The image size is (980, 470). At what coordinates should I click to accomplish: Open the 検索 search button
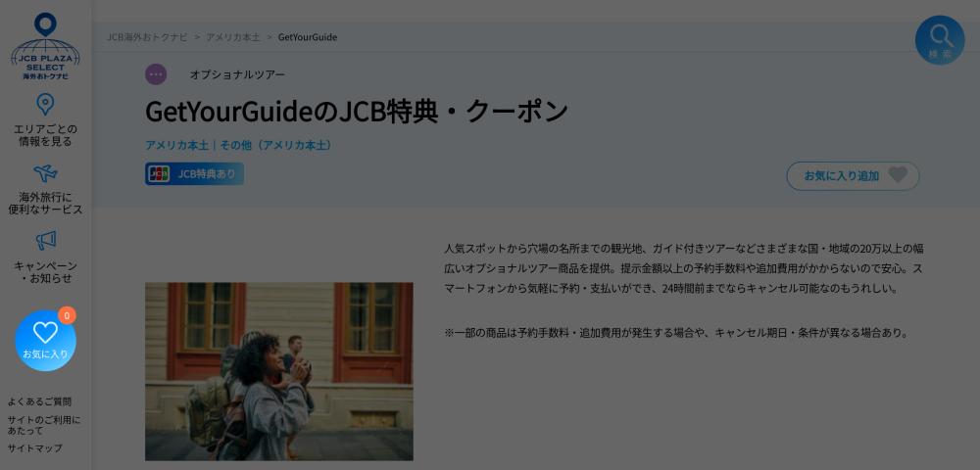click(940, 40)
